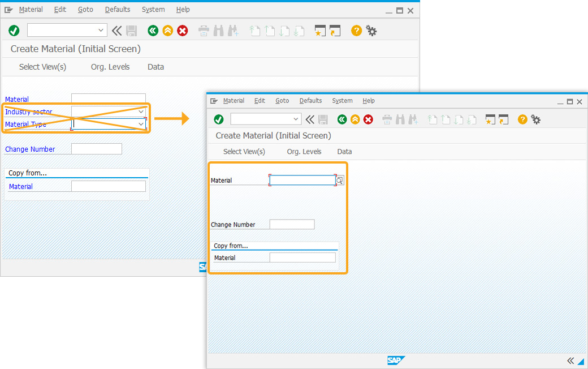Click the Print icon in the front window
Screen dimensions: 588x369
coord(387,120)
